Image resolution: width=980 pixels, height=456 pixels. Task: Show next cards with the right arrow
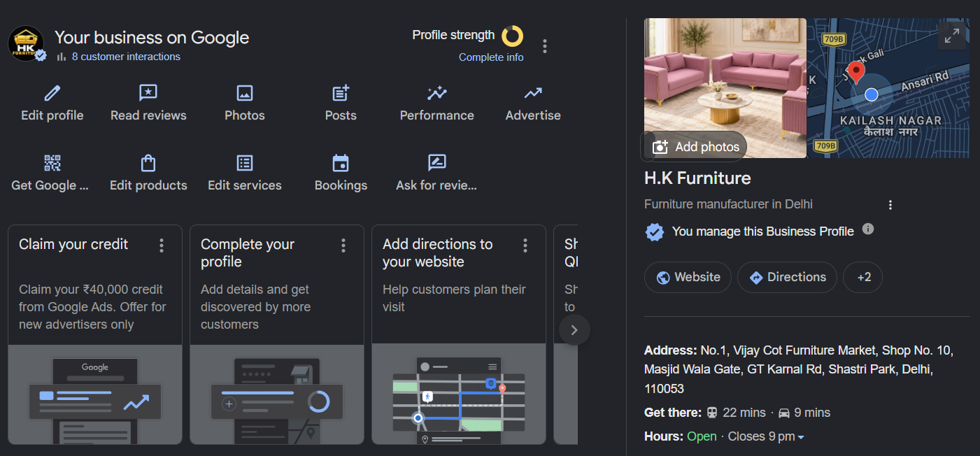[x=574, y=329]
